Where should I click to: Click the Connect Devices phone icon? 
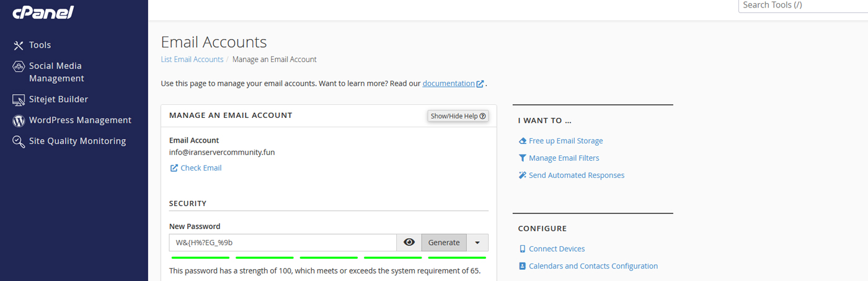(x=522, y=249)
